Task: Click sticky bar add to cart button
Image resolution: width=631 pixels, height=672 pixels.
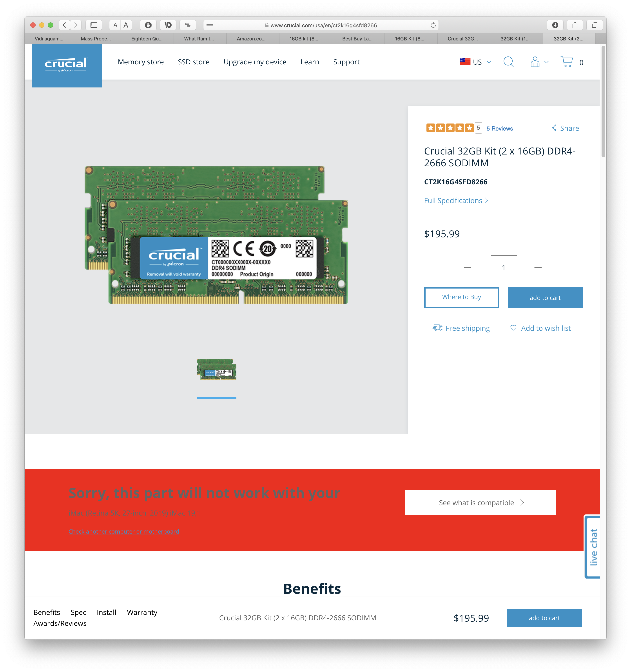Action: 544,618
